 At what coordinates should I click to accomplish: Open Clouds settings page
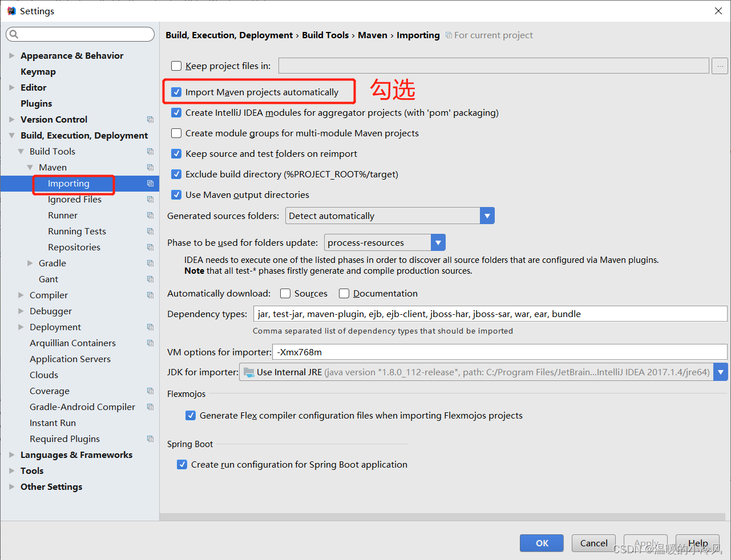[x=44, y=375]
